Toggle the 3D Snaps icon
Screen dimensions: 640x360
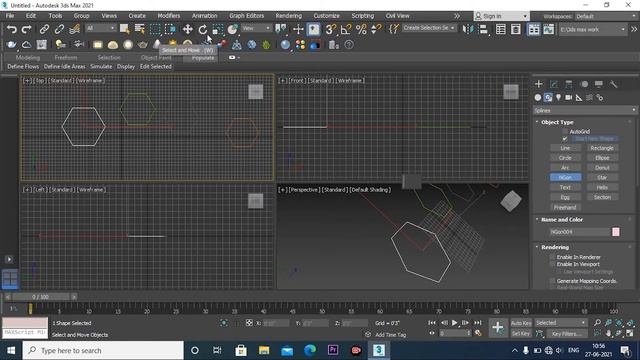pyautogui.click(x=330, y=29)
